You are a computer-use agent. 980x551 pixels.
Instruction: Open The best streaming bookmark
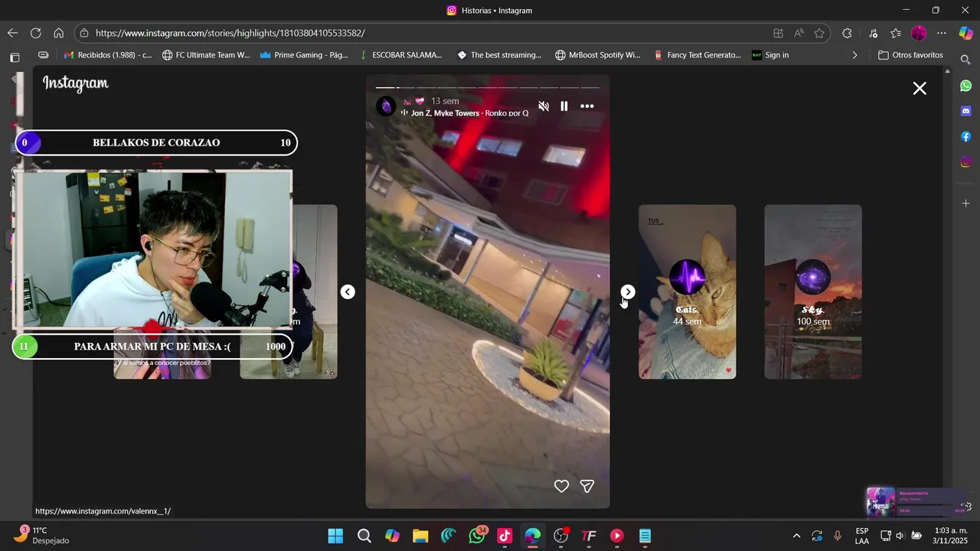(499, 55)
